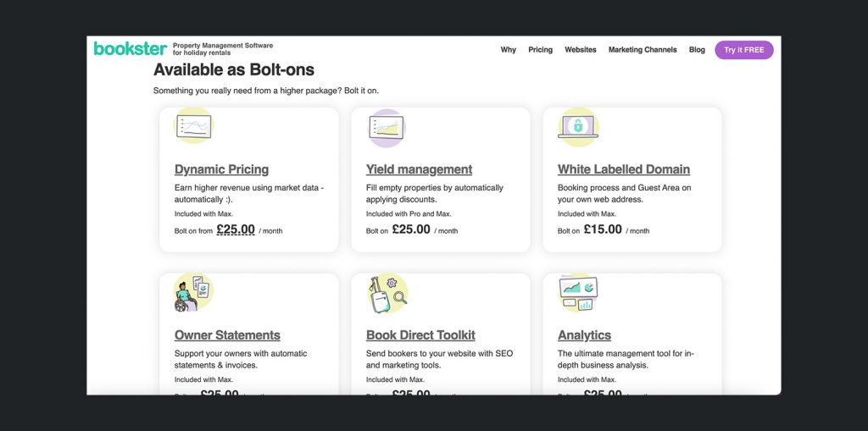The width and height of the screenshot is (868, 431).
Task: Open the Dynamic Pricing heading link
Action: click(221, 169)
